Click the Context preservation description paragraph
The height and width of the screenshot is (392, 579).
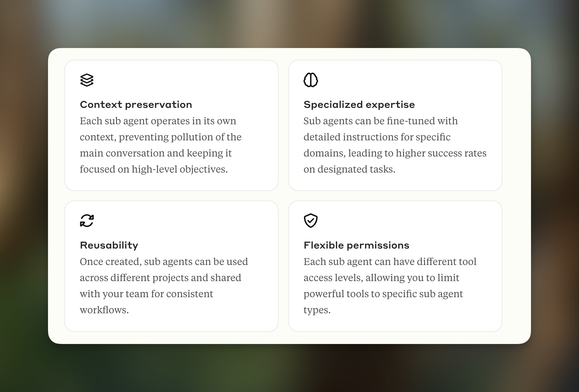[160, 145]
